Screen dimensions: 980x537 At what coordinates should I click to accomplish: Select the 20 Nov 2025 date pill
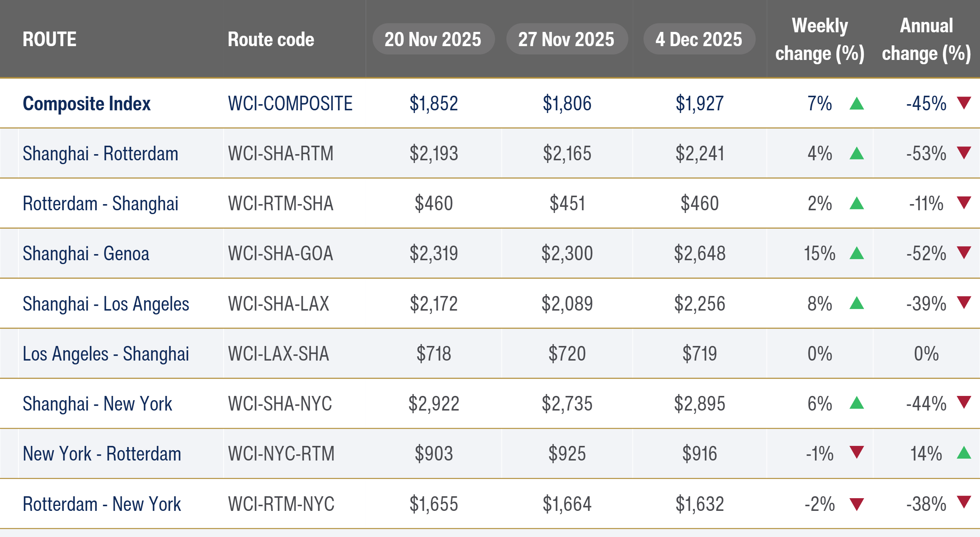[433, 39]
